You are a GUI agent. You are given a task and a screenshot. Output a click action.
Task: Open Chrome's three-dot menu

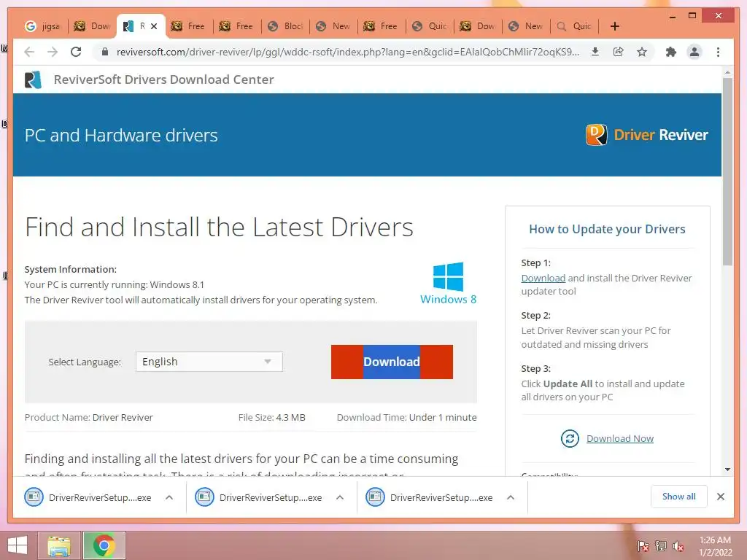[x=718, y=52]
